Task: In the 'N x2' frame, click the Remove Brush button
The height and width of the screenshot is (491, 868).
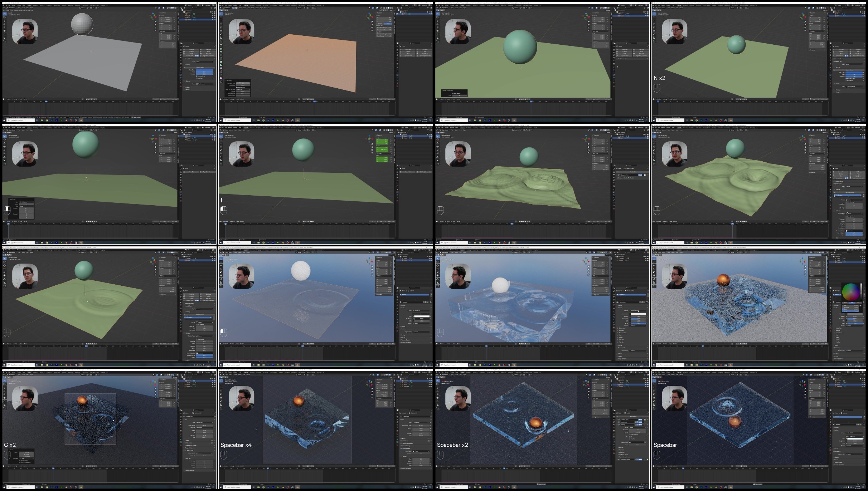Action: pos(849,70)
